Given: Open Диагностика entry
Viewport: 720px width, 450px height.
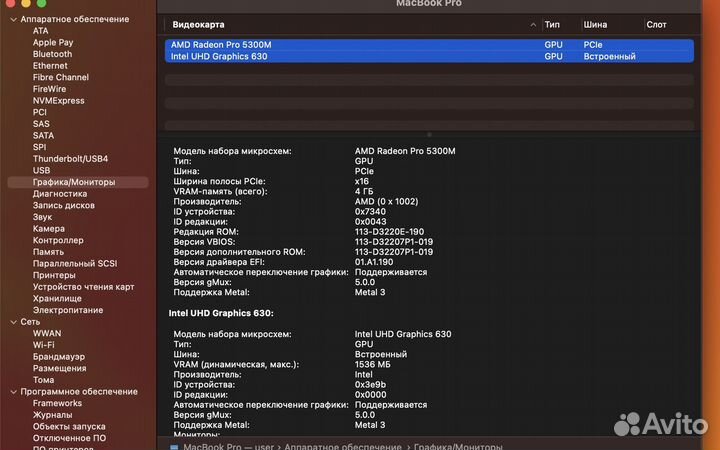Looking at the screenshot, I should 60,194.
